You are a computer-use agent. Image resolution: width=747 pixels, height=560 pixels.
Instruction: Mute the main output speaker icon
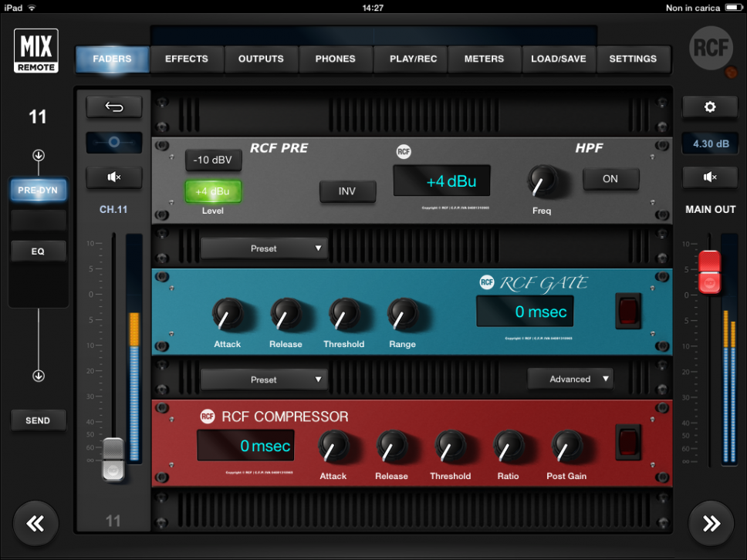(710, 177)
